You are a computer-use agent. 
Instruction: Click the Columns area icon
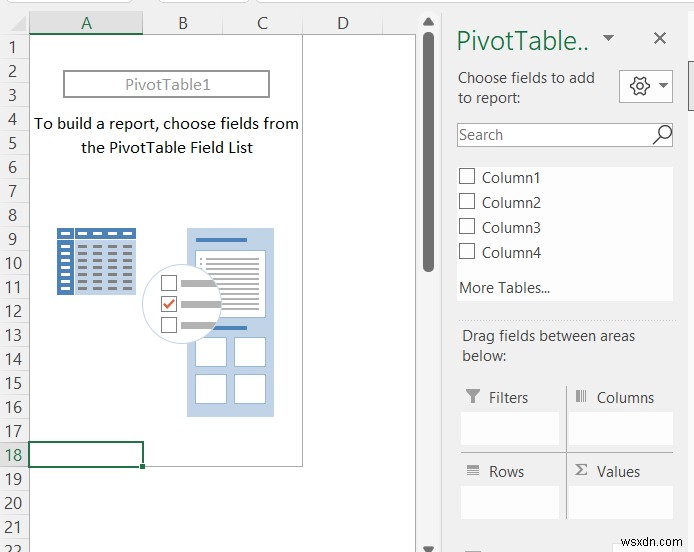pyautogui.click(x=581, y=397)
